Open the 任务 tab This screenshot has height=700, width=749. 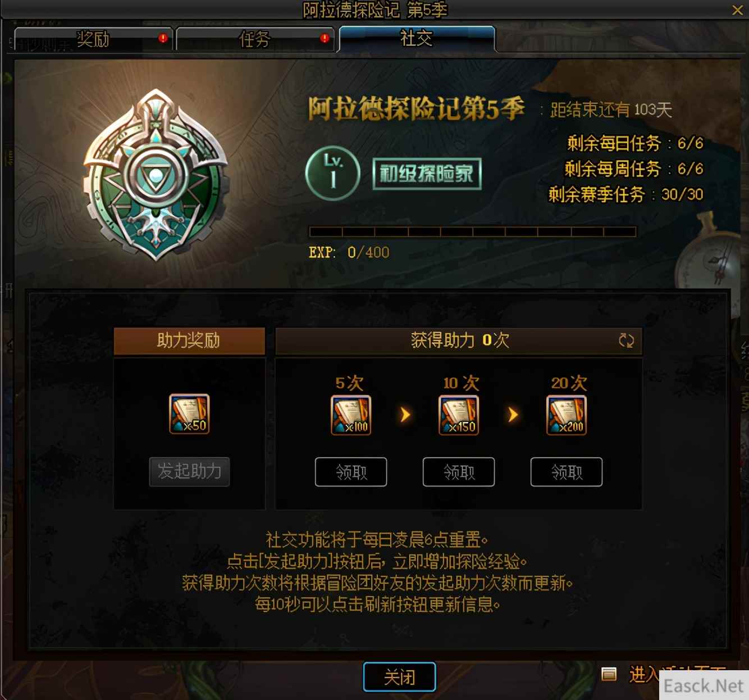pyautogui.click(x=255, y=39)
